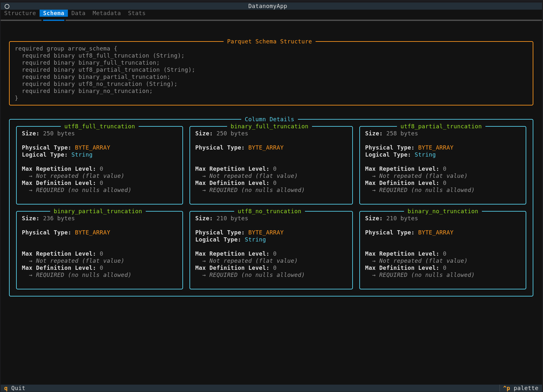Select the utf8_partial_truncation column panel
The height and width of the screenshot is (392, 543).
pyautogui.click(x=441, y=126)
